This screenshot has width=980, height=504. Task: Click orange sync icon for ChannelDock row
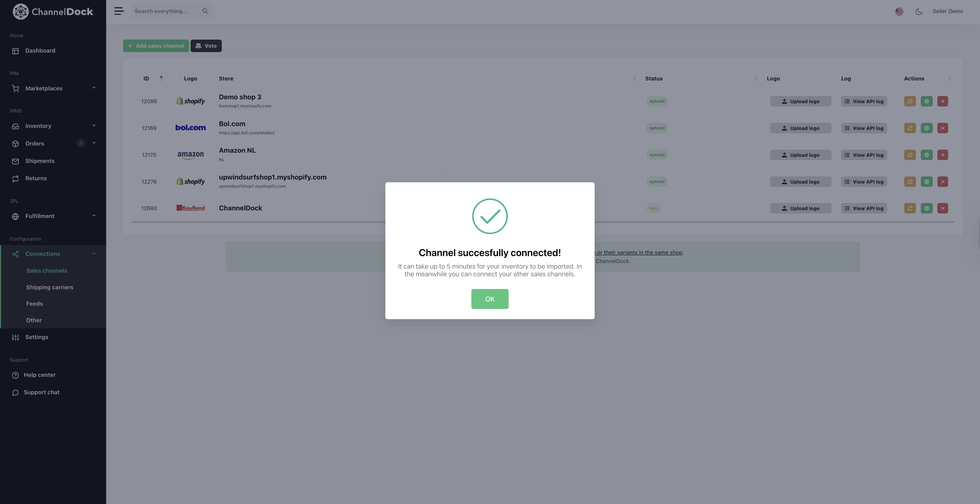[910, 208]
